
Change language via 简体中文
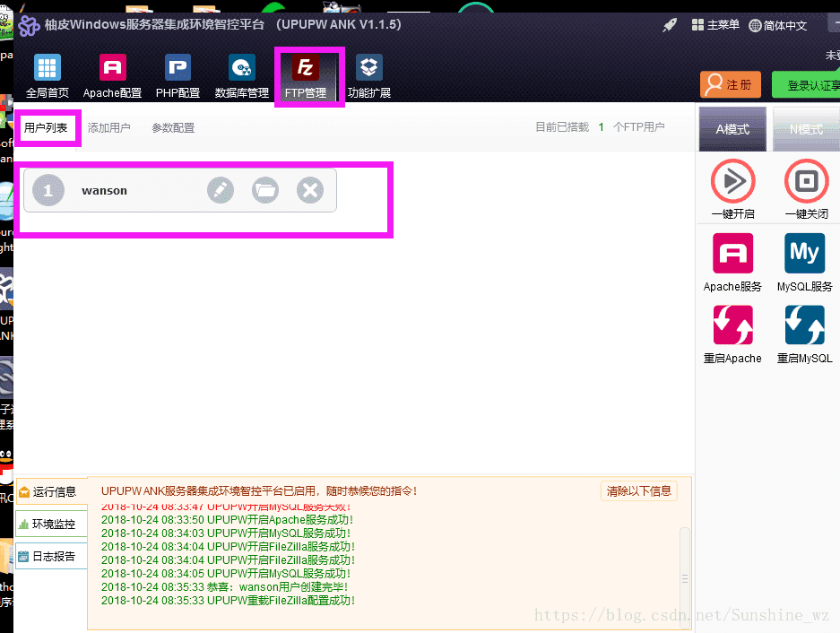[x=778, y=25]
